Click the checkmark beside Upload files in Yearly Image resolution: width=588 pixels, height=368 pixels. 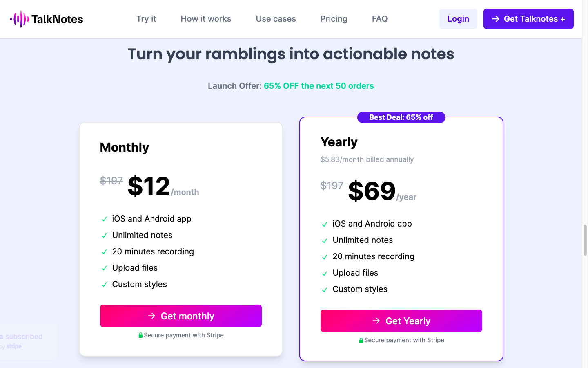325,273
